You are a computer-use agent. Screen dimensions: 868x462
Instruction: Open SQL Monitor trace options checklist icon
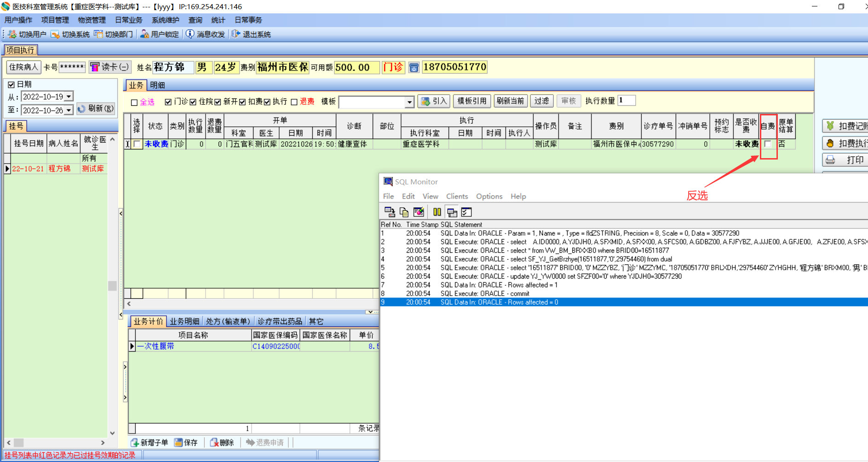point(466,212)
